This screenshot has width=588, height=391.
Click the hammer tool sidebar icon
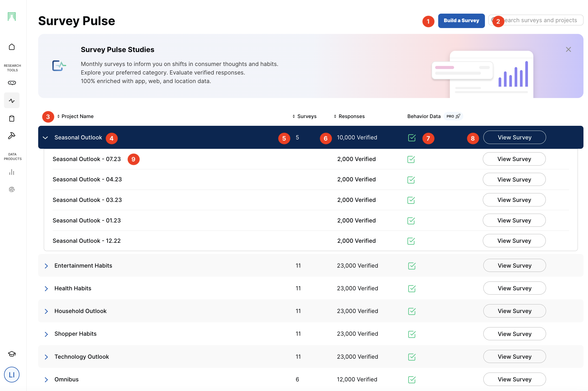[12, 136]
